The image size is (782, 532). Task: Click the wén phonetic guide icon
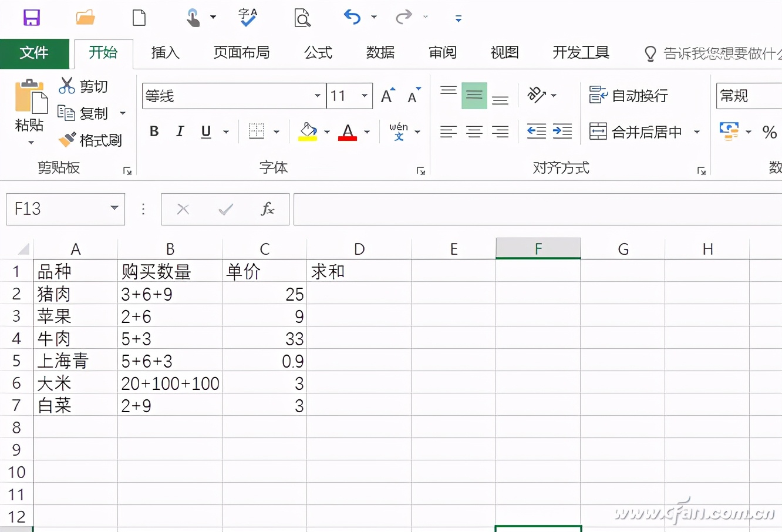399,132
